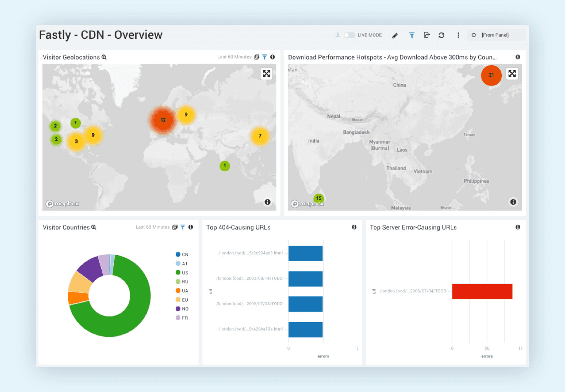Toggle the RU series in the legend
The width and height of the screenshot is (565, 392).
tap(182, 281)
